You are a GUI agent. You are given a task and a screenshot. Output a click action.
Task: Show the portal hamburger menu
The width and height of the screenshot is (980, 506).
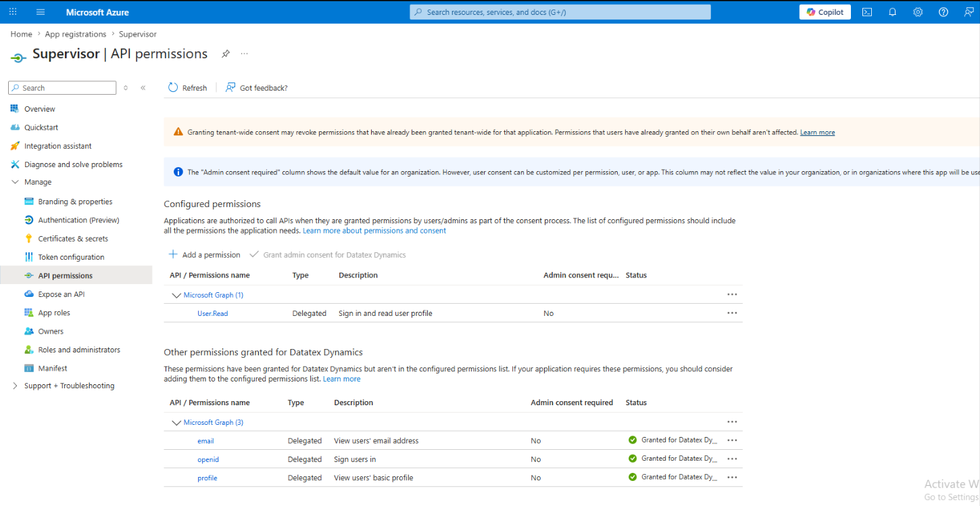(41, 12)
